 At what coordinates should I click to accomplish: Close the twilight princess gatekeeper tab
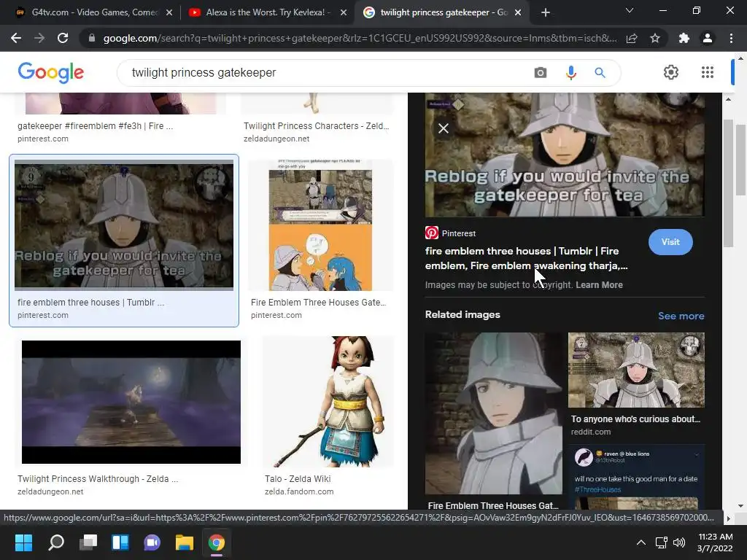tap(519, 13)
